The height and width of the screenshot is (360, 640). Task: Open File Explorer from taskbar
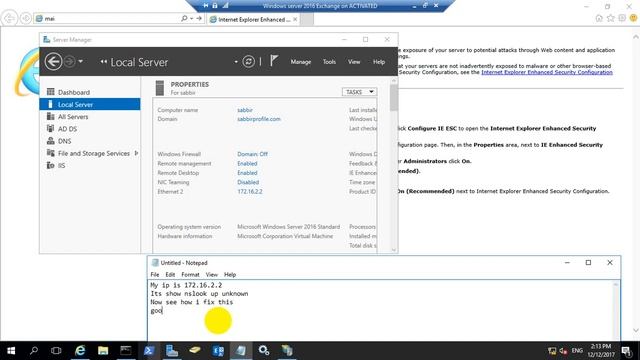(103, 351)
